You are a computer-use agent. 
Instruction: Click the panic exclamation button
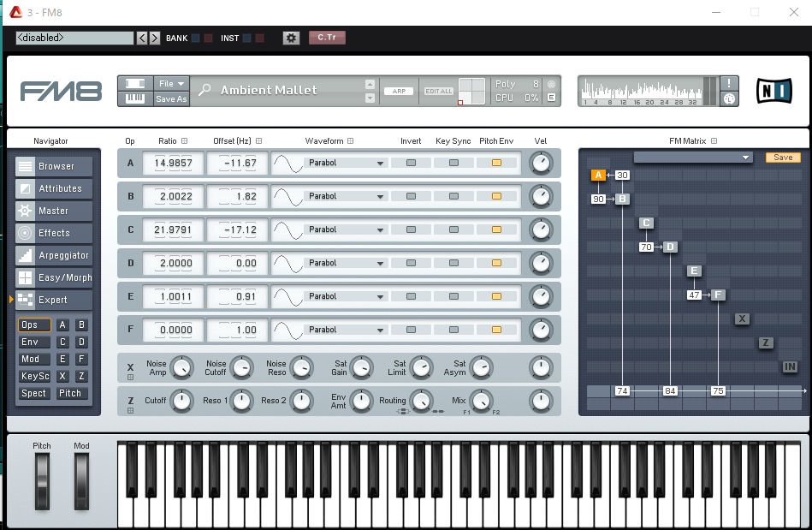coord(729,83)
